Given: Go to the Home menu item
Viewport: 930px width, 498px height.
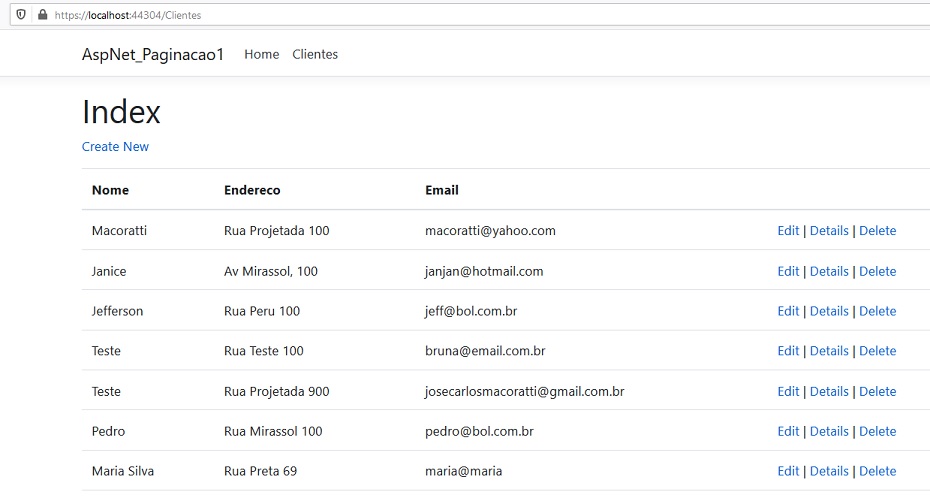Looking at the screenshot, I should point(262,55).
